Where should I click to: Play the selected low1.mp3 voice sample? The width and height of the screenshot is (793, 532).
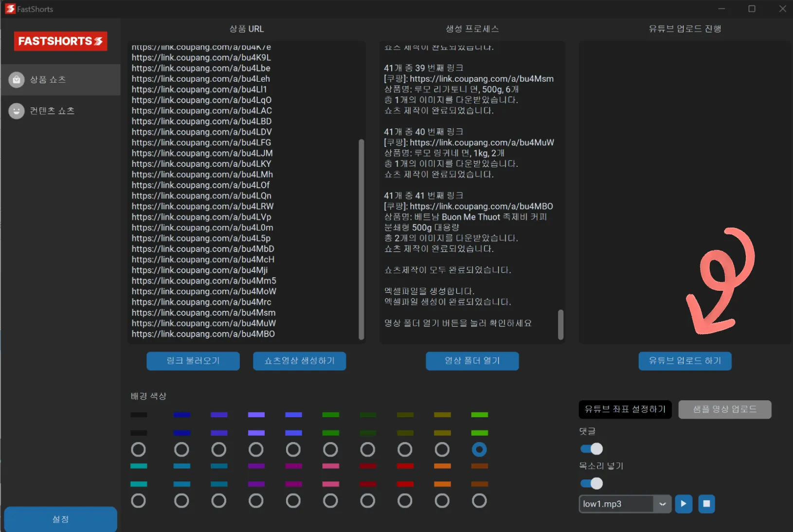(684, 504)
